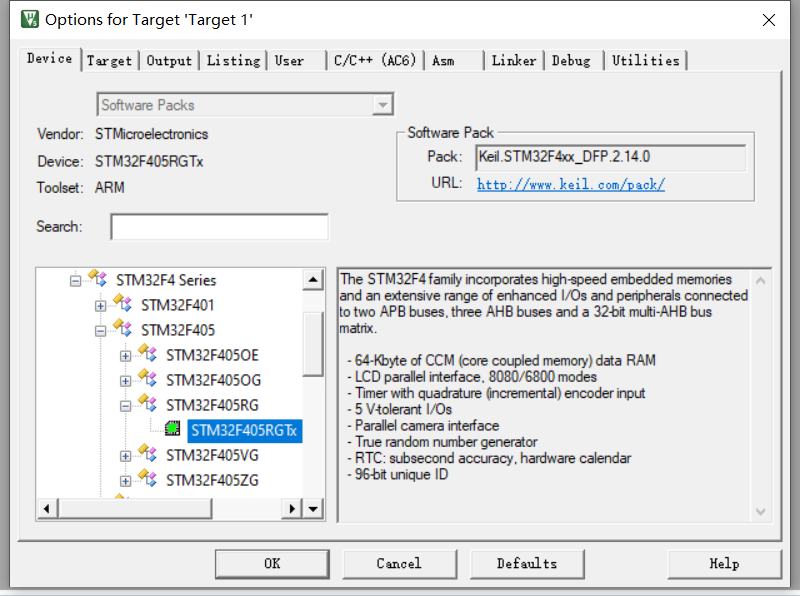This screenshot has width=800, height=596.
Task: Select the STM32F405RGTx device entry
Action: tap(244, 431)
